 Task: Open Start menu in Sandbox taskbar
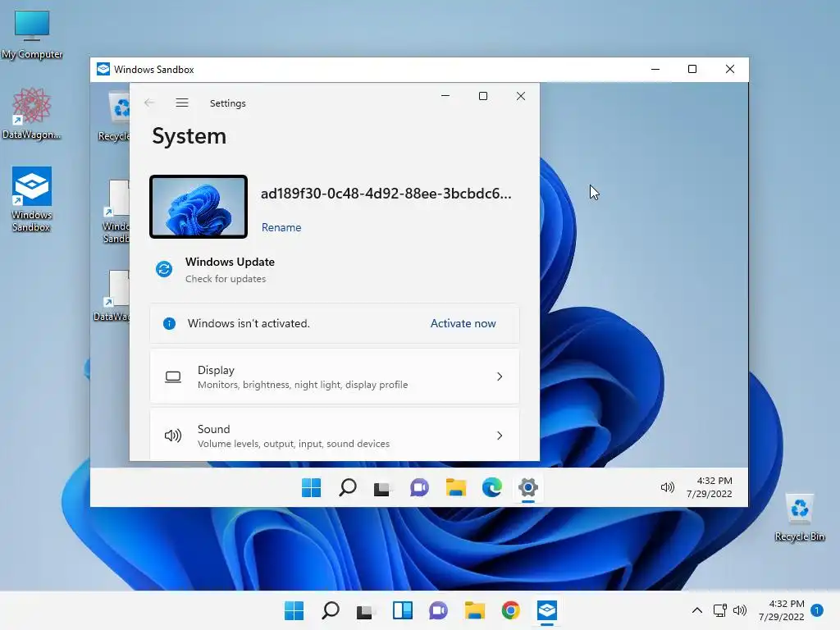click(x=311, y=487)
